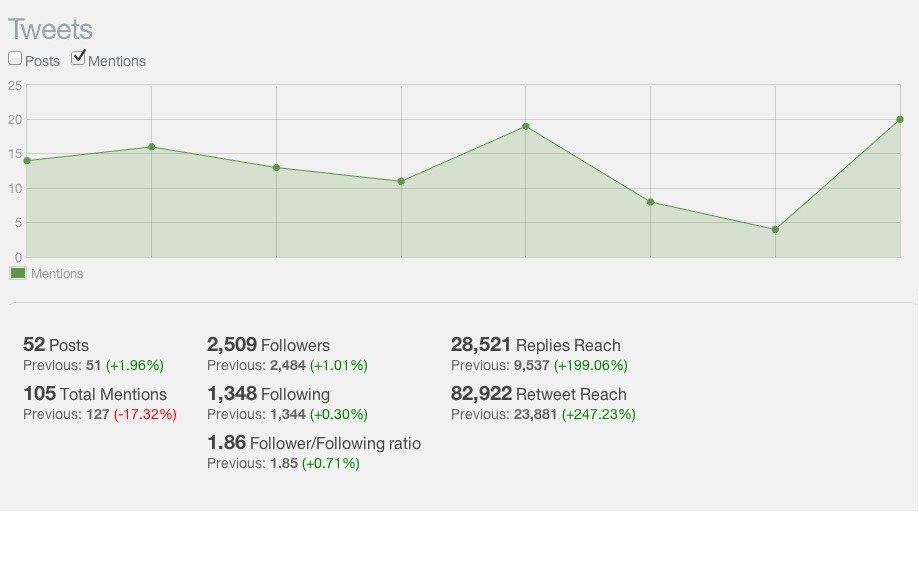Click the 28,521 Replies Reach statistic
Viewport: 919px width, 571px height.
tap(536, 345)
